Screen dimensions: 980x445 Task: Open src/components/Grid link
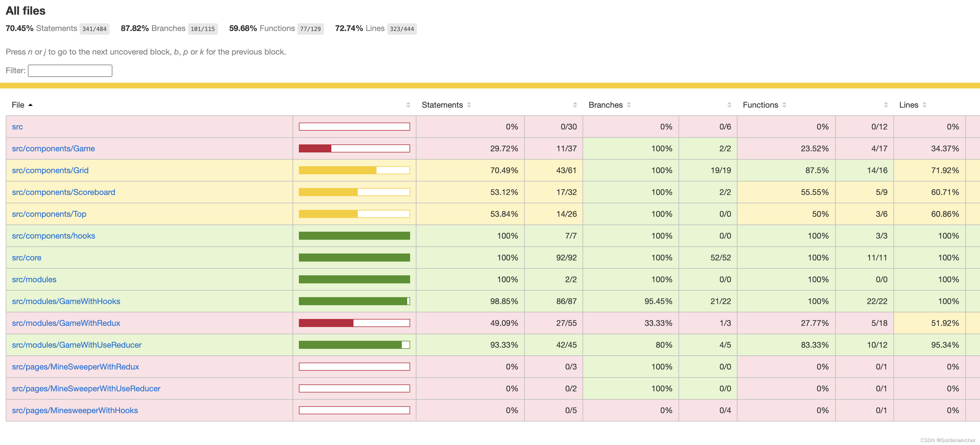(x=50, y=170)
